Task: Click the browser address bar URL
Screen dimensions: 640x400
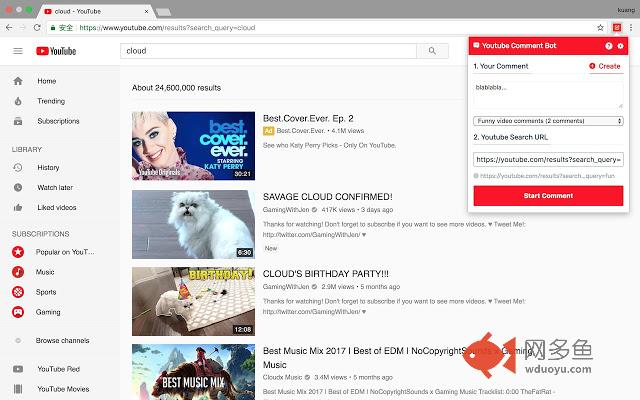Action: pyautogui.click(x=167, y=28)
